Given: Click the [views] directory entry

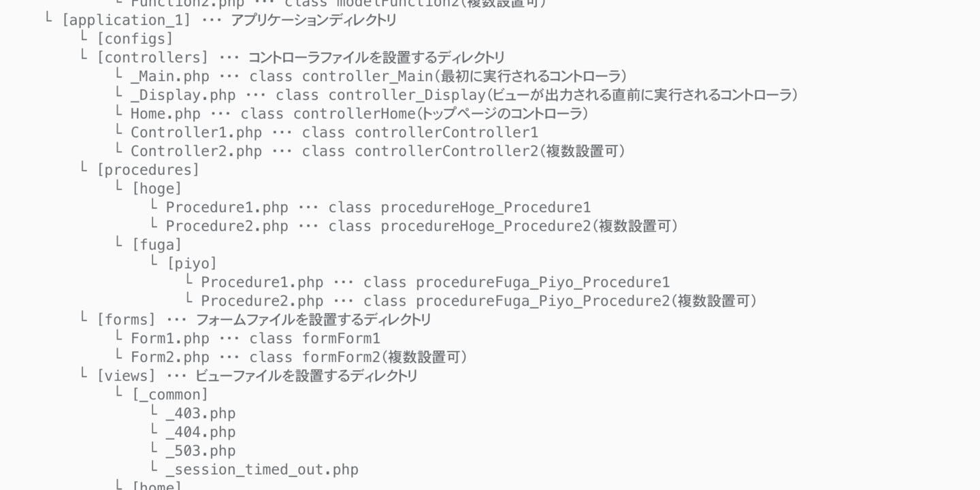Looking at the screenshot, I should (x=127, y=376).
